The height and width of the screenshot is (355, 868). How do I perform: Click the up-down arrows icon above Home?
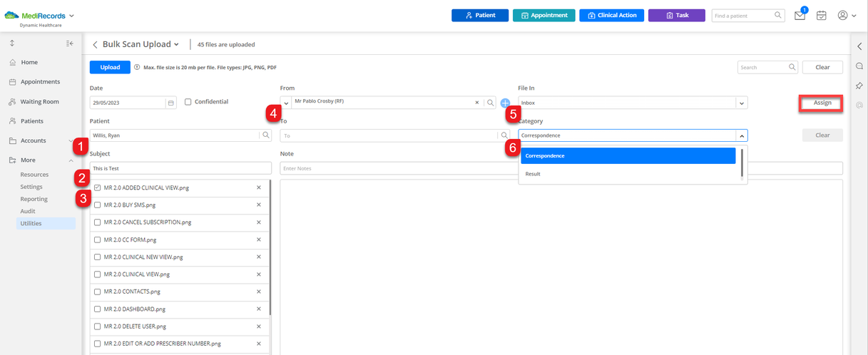pos(12,43)
